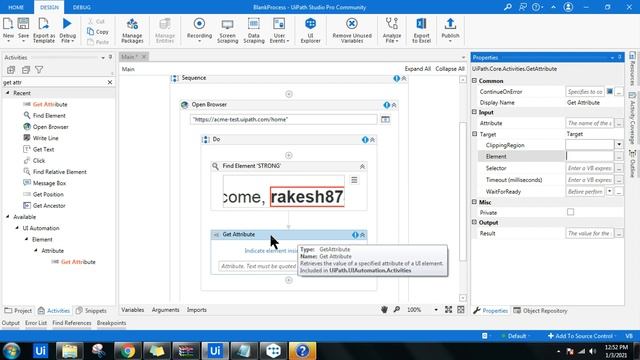Launch Data Scraping wizard
Viewport: 640px width, 360px height.
click(x=254, y=30)
